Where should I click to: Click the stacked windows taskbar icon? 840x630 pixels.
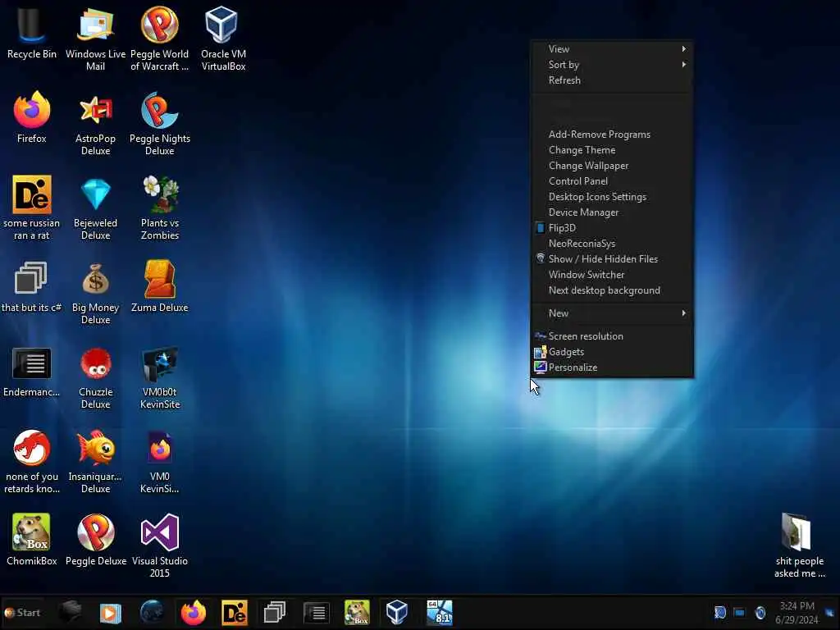[275, 613]
